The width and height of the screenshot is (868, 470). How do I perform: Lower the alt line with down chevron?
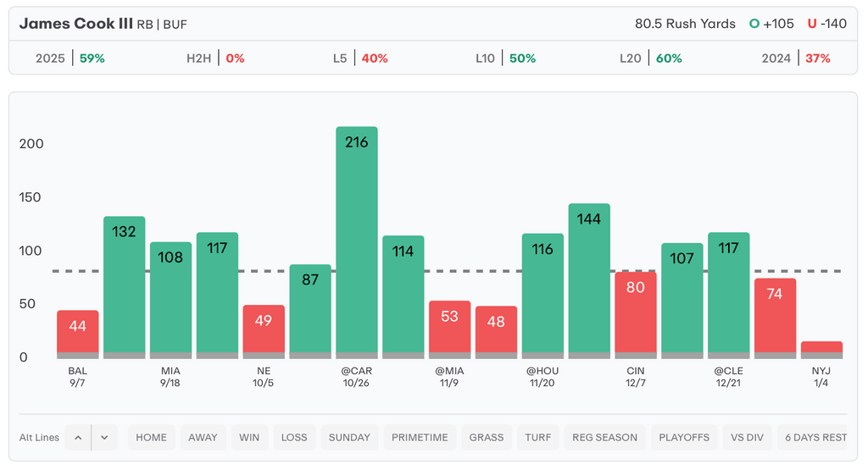[x=104, y=438]
